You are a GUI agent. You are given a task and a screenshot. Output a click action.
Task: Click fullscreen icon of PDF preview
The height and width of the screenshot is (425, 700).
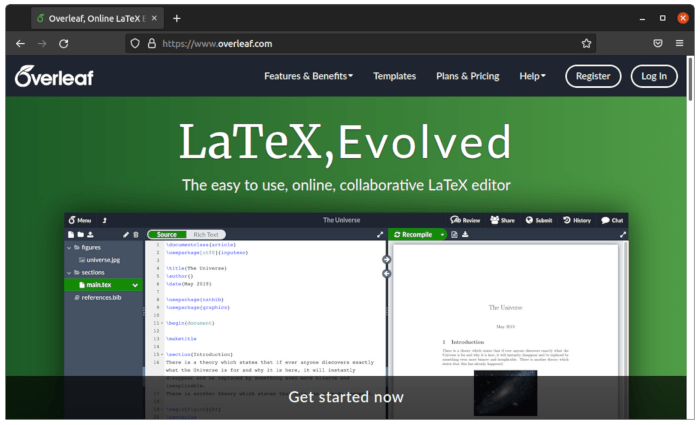click(x=623, y=234)
